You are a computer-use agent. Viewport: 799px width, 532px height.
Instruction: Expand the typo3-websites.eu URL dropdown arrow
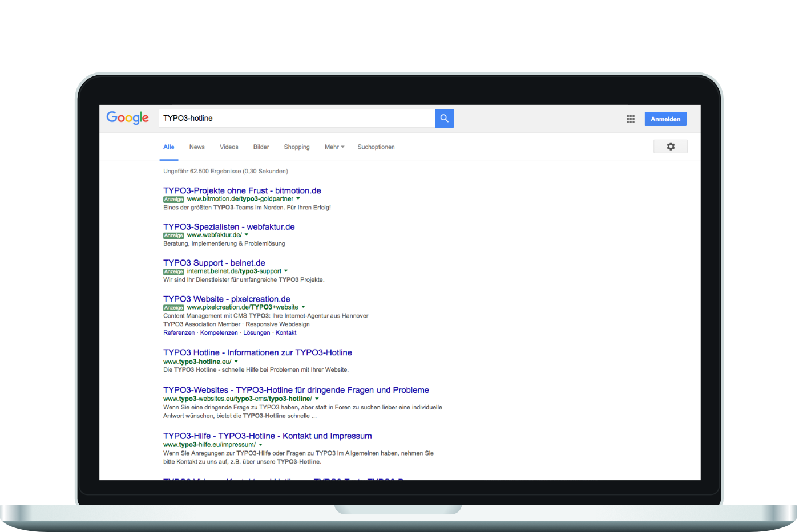pyautogui.click(x=317, y=399)
